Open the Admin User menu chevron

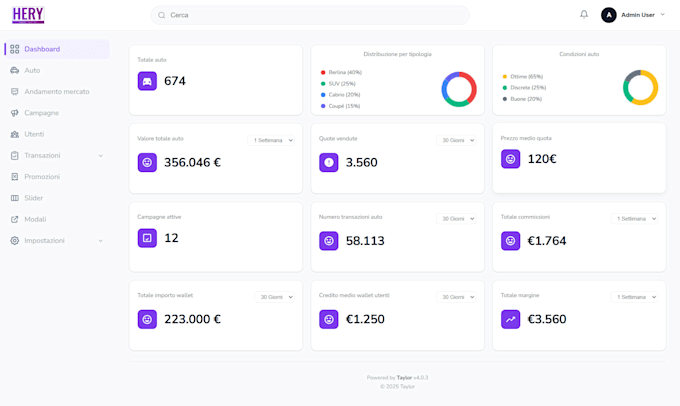pos(663,14)
